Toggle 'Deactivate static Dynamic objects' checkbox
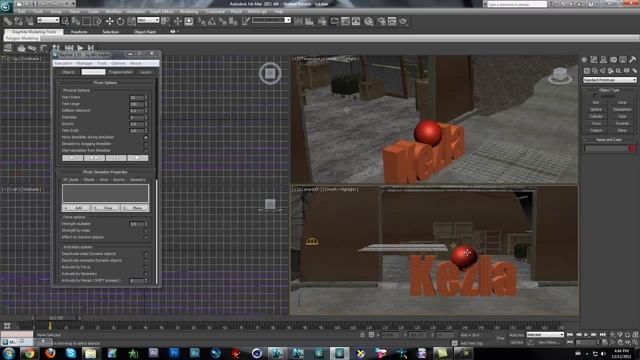640x360 pixels. [146, 254]
